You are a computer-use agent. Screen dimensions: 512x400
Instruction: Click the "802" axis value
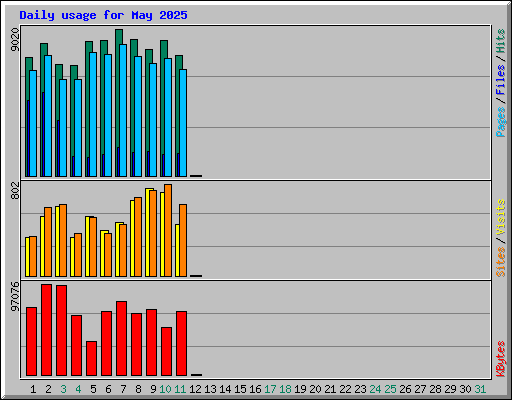coord(15,190)
